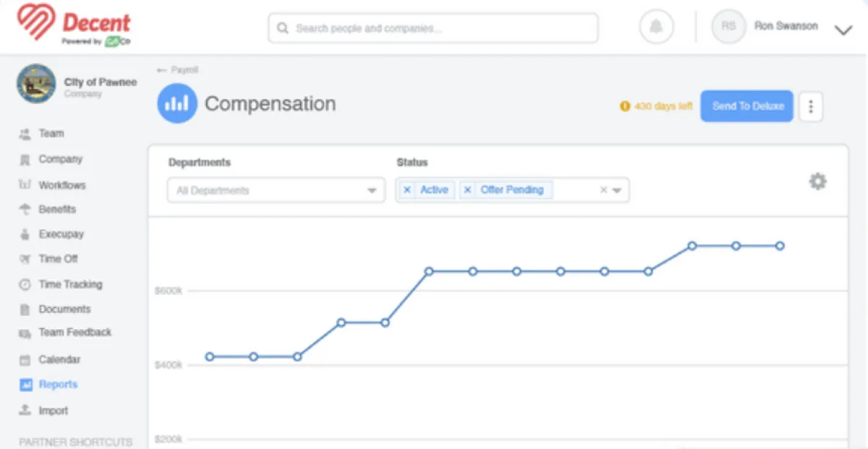This screenshot has width=868, height=449.
Task: Remove the Offer Pending status tag
Action: point(467,190)
